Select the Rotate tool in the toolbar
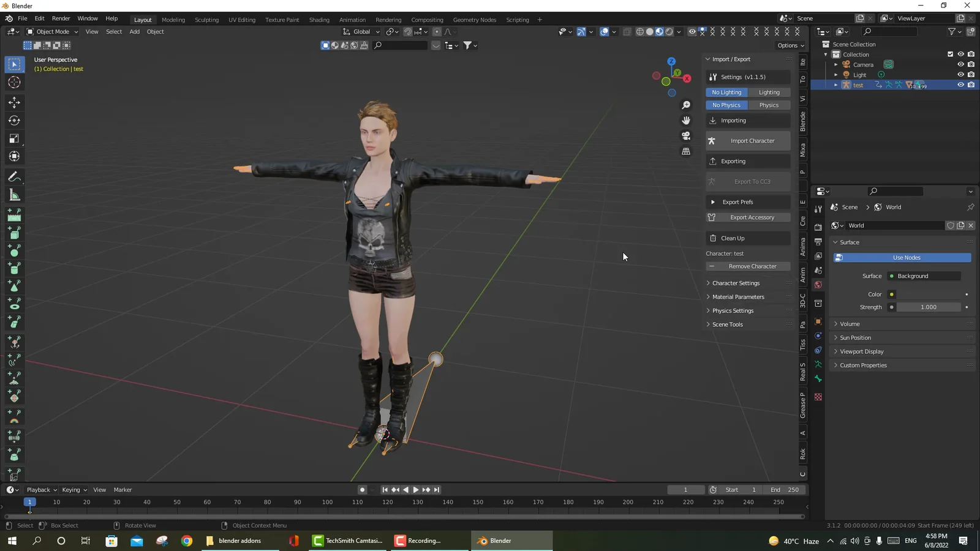Screen dimensions: 980x551 (x=14, y=121)
